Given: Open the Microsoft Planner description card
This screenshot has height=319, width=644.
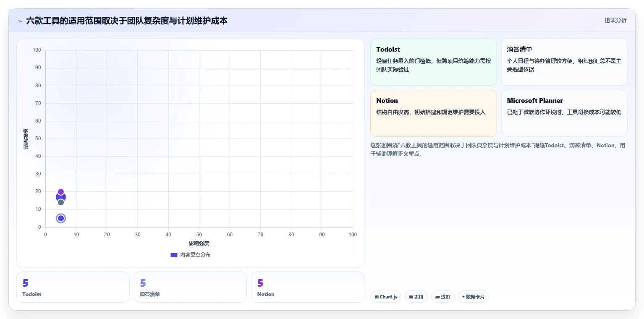Looking at the screenshot, I should point(564,113).
